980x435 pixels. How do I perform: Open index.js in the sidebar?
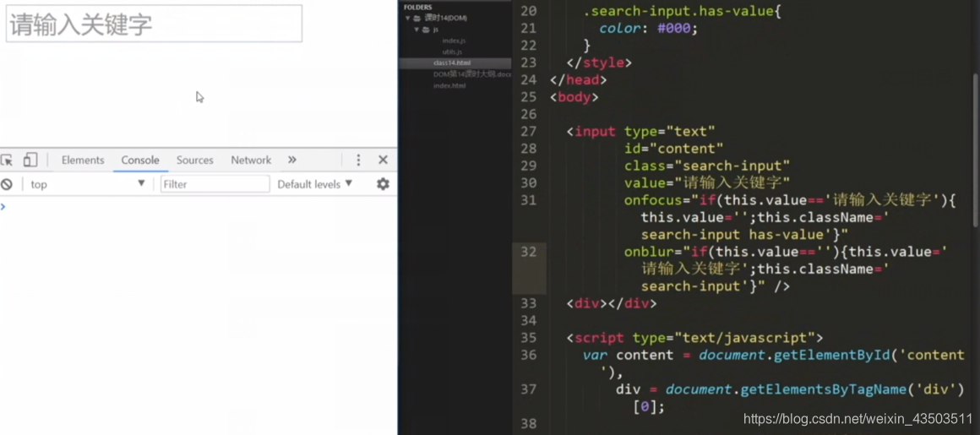point(453,41)
